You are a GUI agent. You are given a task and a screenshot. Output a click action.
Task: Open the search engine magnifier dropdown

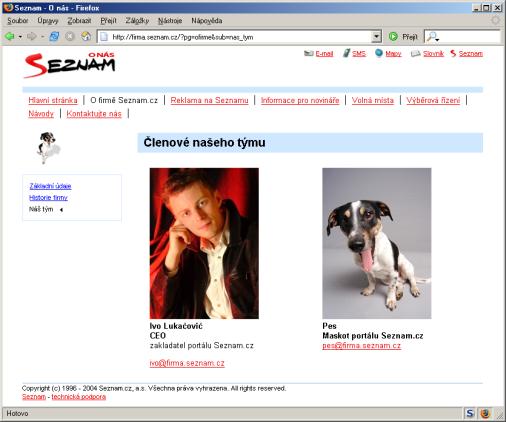[x=433, y=37]
